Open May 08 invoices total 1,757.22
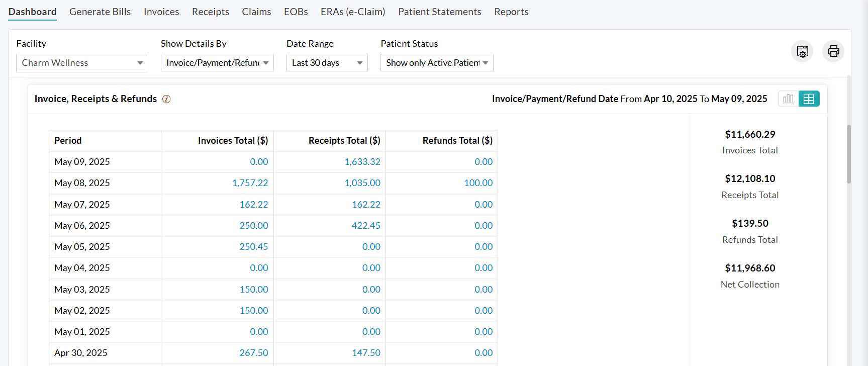 click(x=250, y=183)
